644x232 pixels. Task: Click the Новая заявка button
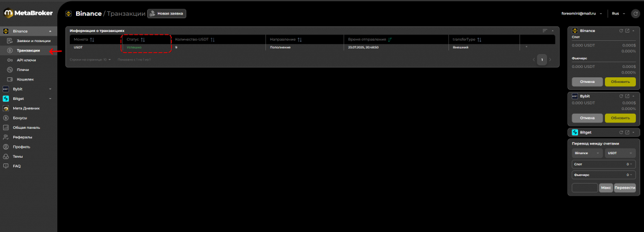point(167,14)
